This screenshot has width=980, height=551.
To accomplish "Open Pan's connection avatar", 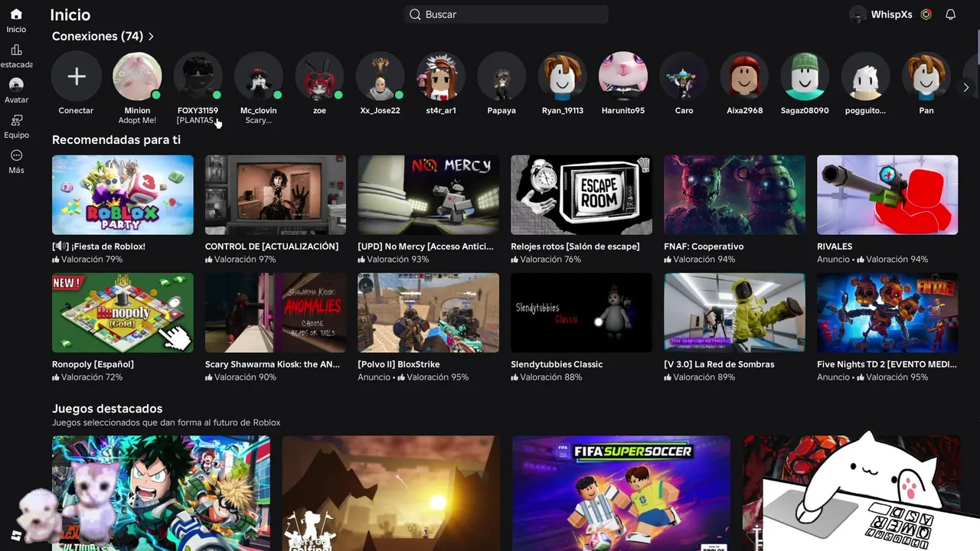I will coord(926,77).
